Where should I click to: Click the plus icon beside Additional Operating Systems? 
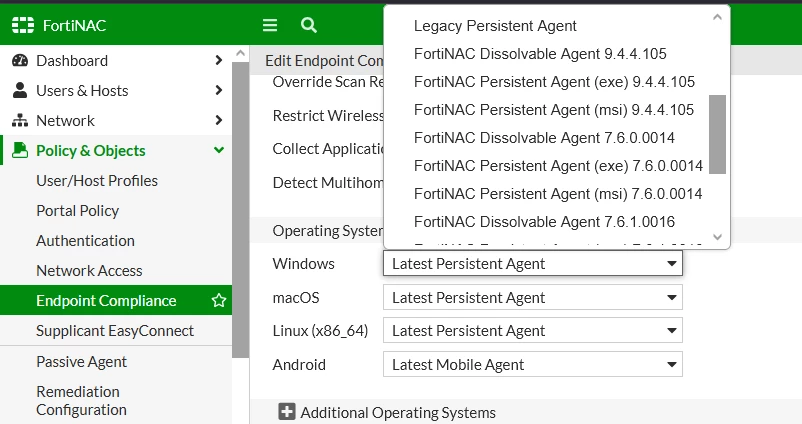(286, 412)
